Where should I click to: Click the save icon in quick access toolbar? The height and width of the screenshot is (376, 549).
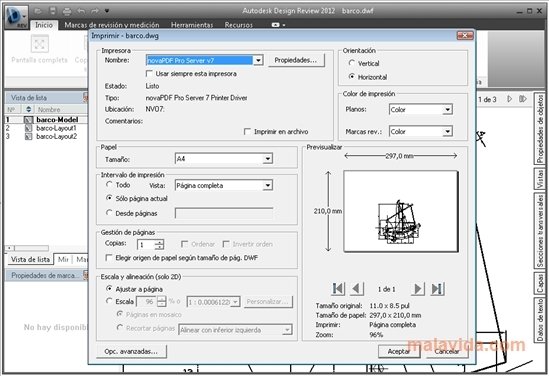53,11
